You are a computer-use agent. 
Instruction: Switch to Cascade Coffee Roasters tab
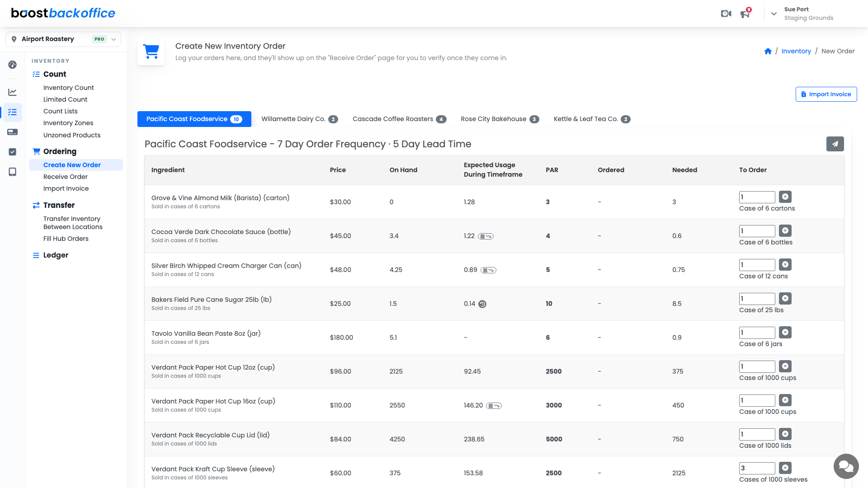[399, 119]
